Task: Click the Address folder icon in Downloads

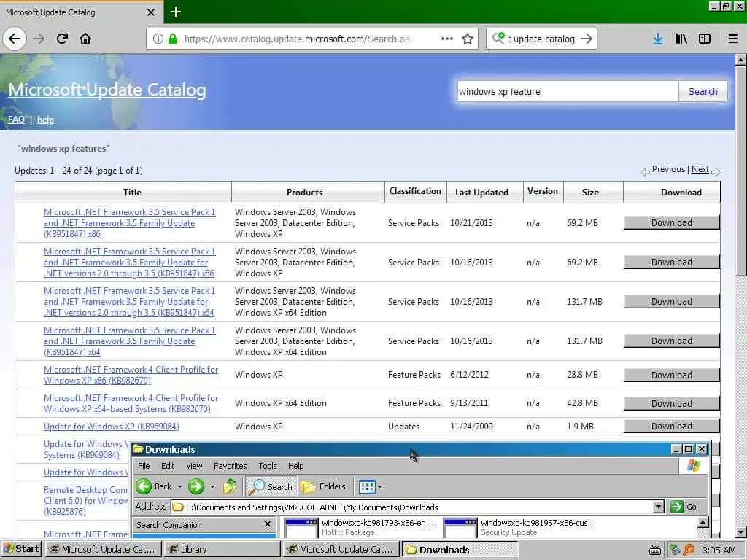Action: (x=178, y=507)
